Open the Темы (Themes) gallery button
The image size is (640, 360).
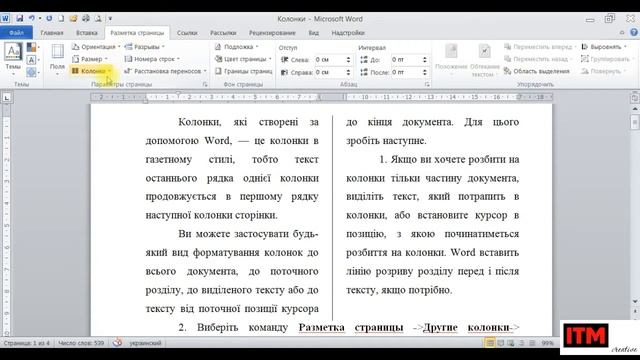pos(13,59)
